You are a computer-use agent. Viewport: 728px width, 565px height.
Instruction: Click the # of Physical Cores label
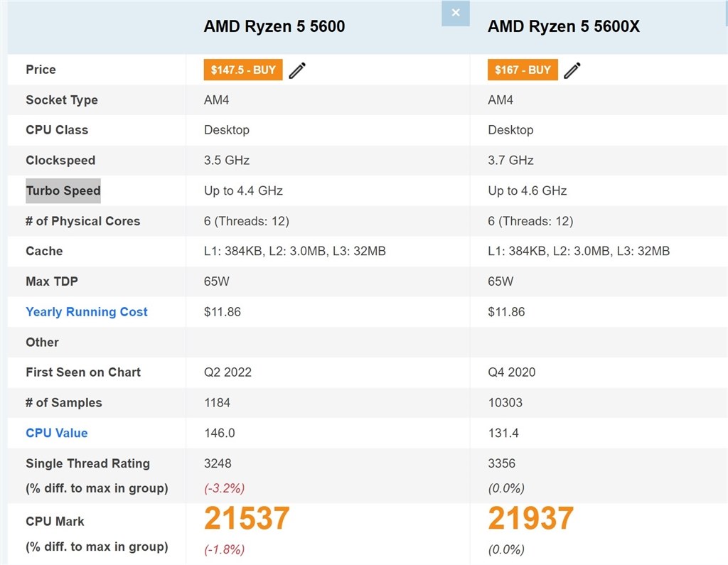click(x=82, y=221)
